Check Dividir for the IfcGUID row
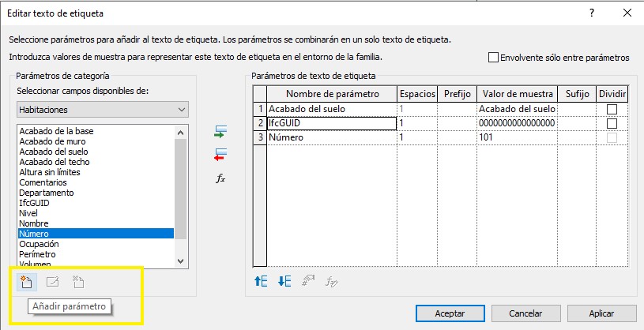The width and height of the screenshot is (644, 330). pyautogui.click(x=612, y=123)
